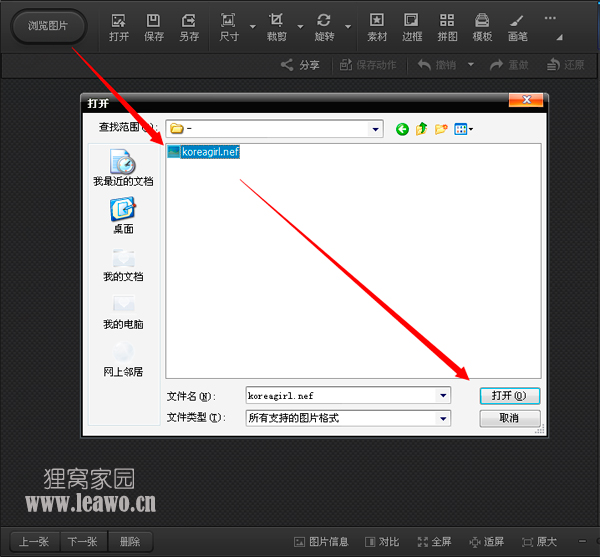The height and width of the screenshot is (557, 600).
Task: Open the 文件类型 file type combo box
Action: (x=348, y=418)
